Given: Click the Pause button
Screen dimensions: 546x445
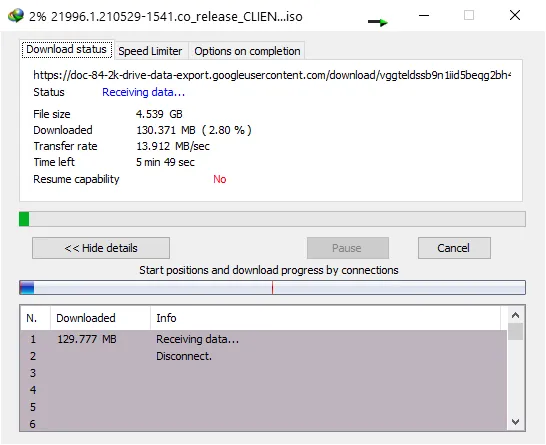Looking at the screenshot, I should tap(348, 248).
